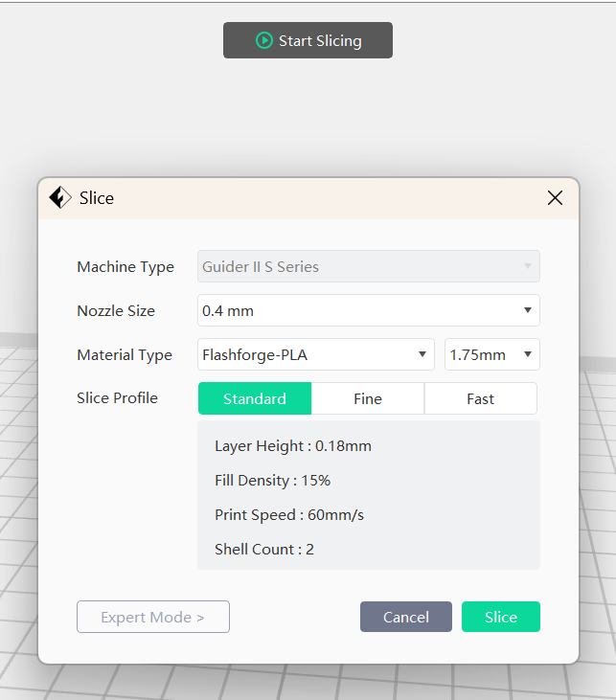Close the Slice dialog with the X
Screen dimensions: 616x700
[x=555, y=198]
